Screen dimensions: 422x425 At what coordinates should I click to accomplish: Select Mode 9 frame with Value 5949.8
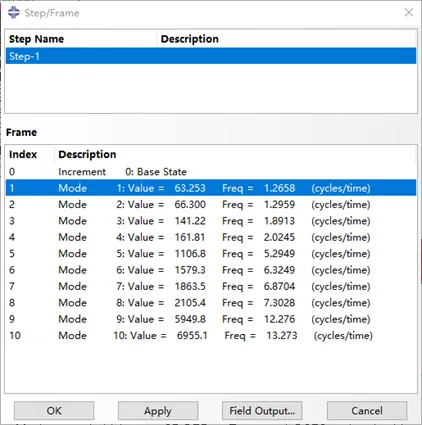[211, 319]
